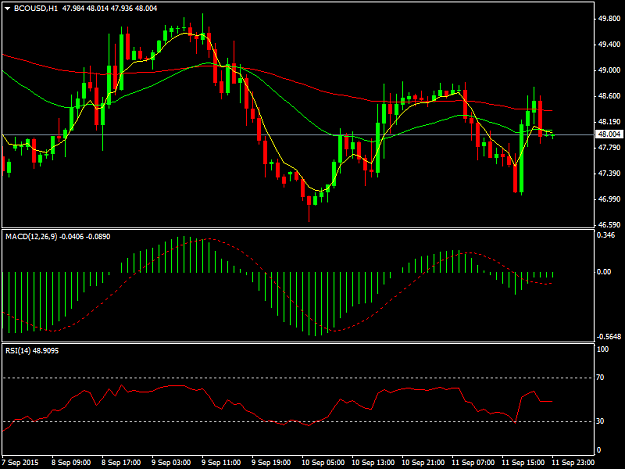This screenshot has width=625, height=469.
Task: Click the 8 Sep 17:00 time axis label
Action: 121,463
